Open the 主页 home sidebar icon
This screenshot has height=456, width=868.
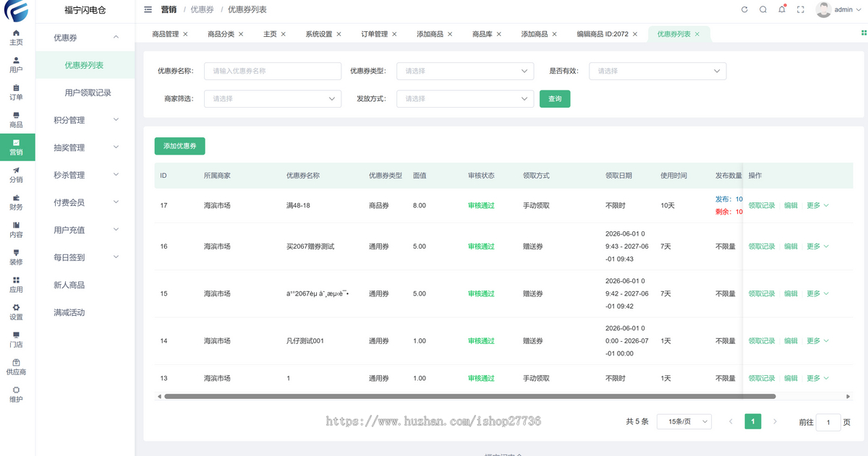coord(16,37)
